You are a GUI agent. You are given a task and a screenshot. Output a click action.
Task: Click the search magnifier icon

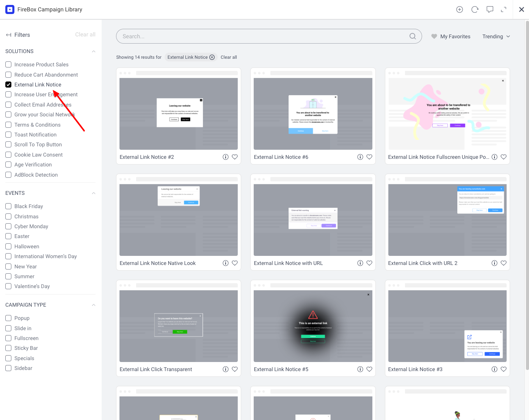click(x=413, y=36)
